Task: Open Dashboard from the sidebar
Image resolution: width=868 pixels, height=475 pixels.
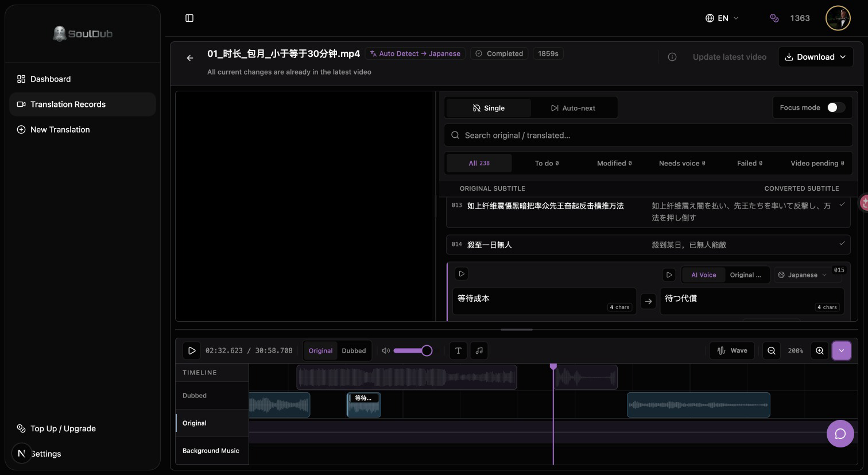Action: click(x=83, y=79)
